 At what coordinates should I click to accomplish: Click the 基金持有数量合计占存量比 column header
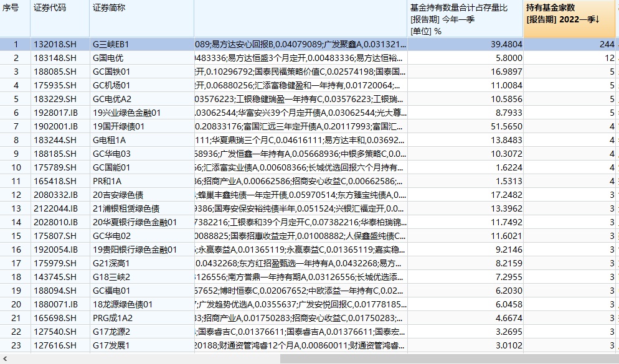[x=465, y=19]
